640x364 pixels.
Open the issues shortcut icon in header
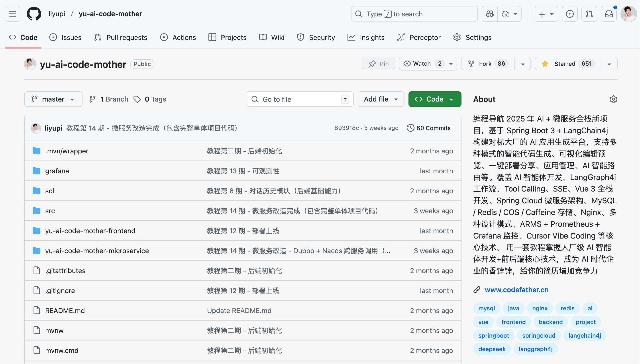[x=569, y=14]
